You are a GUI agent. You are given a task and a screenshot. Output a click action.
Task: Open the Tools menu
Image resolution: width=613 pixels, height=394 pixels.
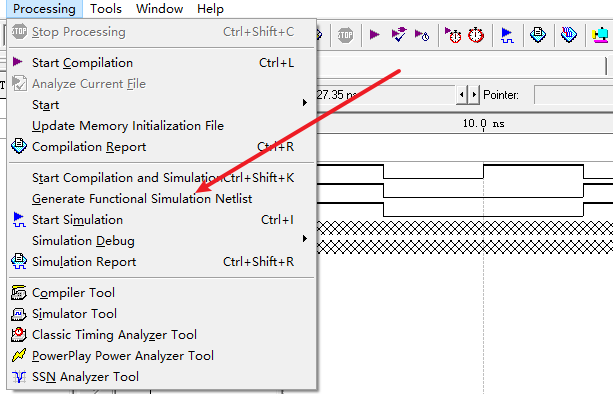click(x=106, y=9)
